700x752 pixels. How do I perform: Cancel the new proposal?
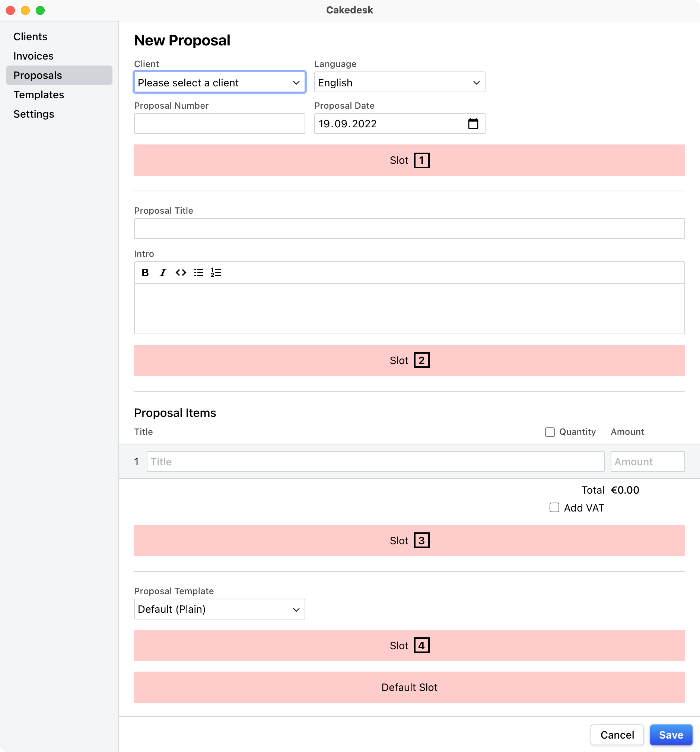point(617,735)
